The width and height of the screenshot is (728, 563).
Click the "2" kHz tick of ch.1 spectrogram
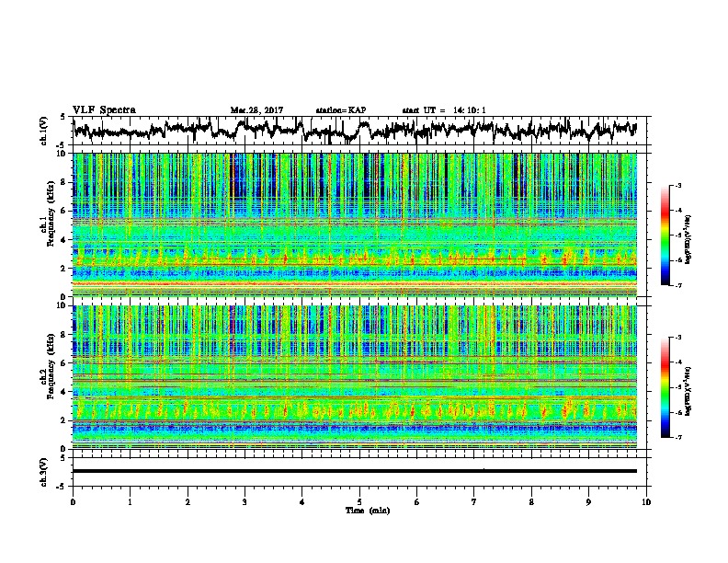click(x=64, y=269)
